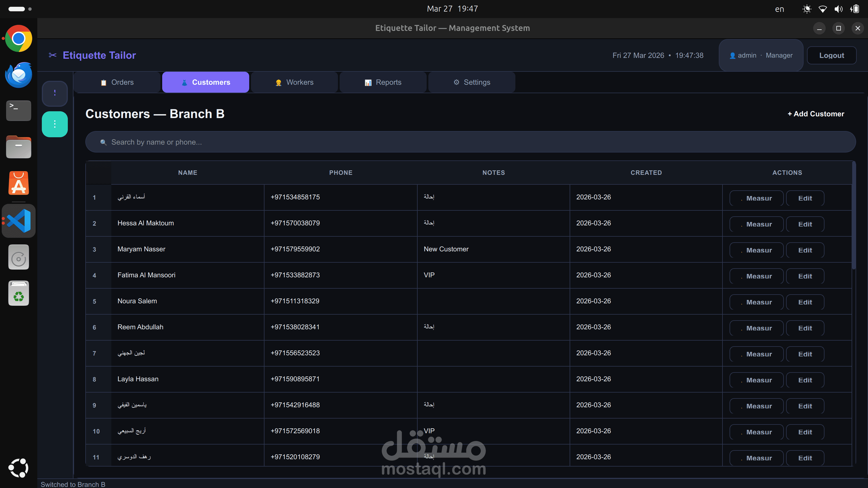Click the scissors logo icon

pyautogui.click(x=53, y=55)
